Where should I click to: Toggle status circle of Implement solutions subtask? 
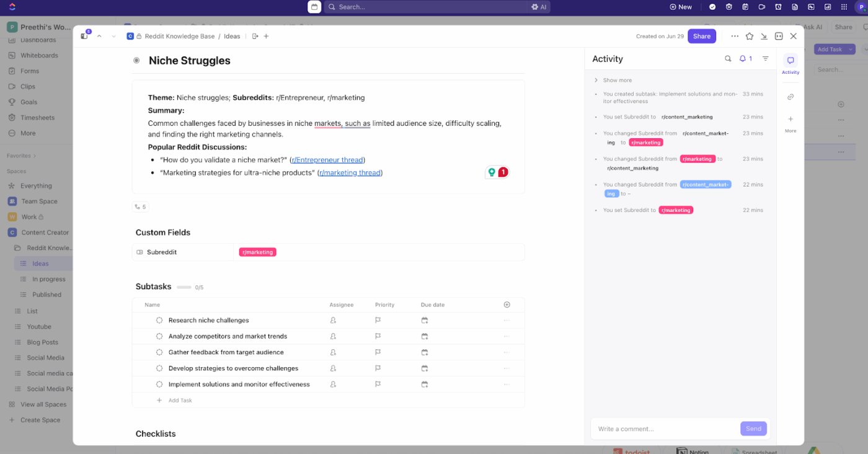coord(160,384)
